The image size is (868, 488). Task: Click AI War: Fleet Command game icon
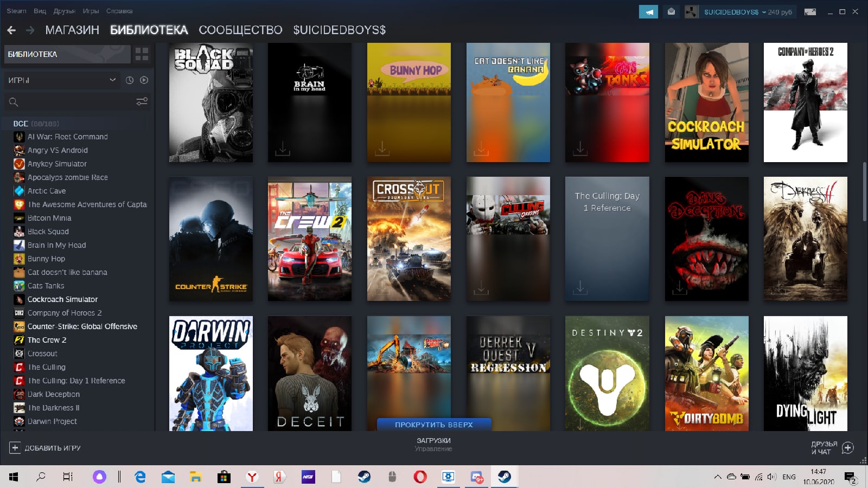(19, 137)
